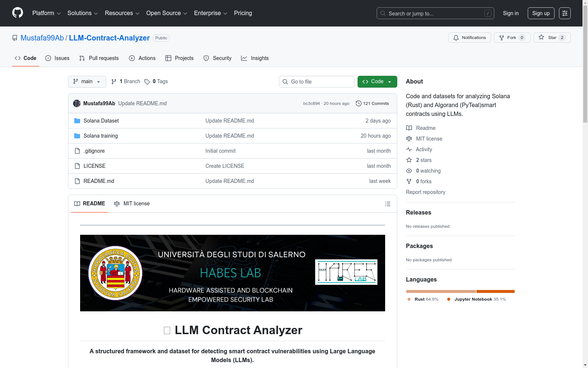Click the star icon next to 2 stars
The image size is (588, 368).
click(409, 160)
